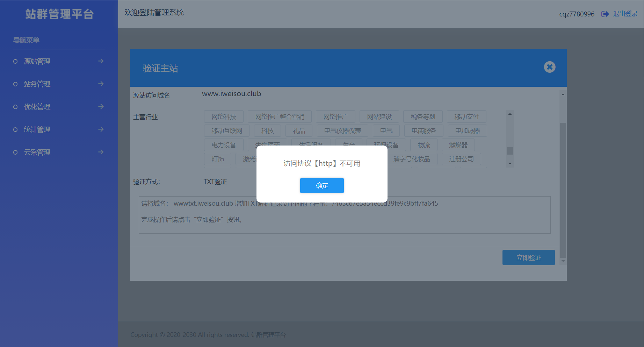Image resolution: width=644 pixels, height=347 pixels.
Task: Click the circle icon beside 源站管理
Action: tap(15, 61)
